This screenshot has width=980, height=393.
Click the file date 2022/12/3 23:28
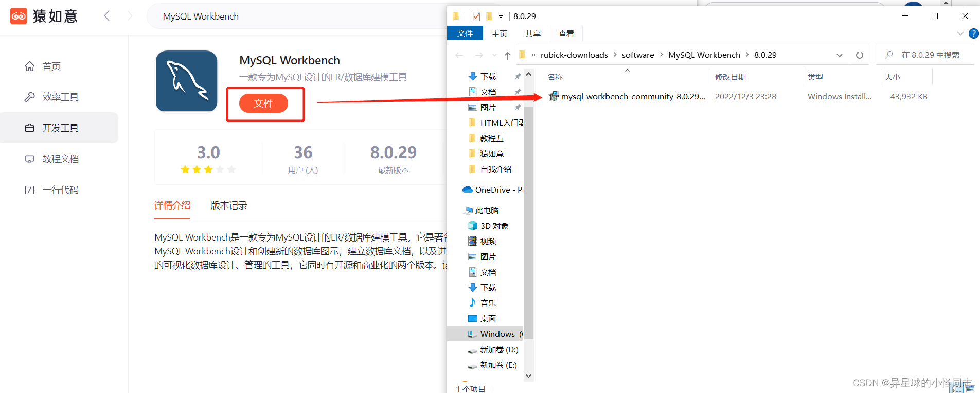tap(745, 96)
